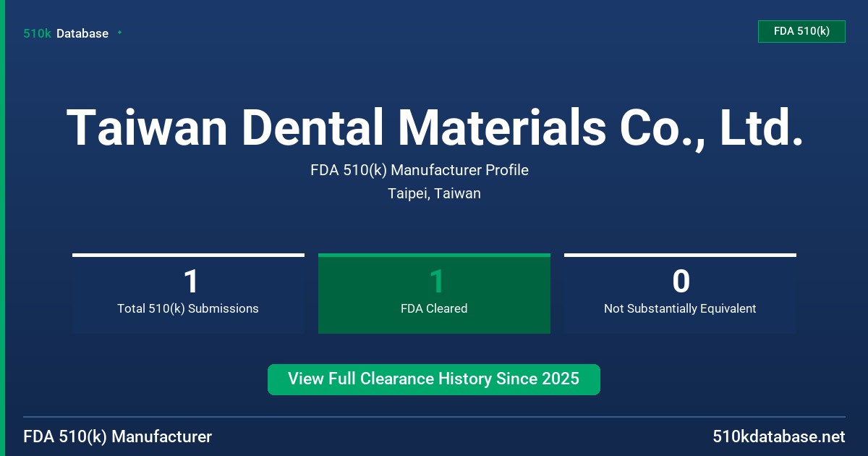Click the 510k Database logo text

(x=66, y=33)
